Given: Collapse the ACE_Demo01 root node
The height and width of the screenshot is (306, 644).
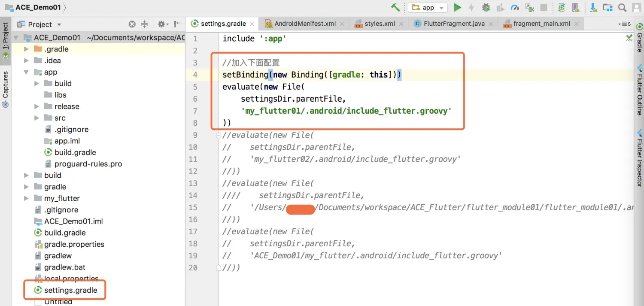Looking at the screenshot, I should pos(16,38).
